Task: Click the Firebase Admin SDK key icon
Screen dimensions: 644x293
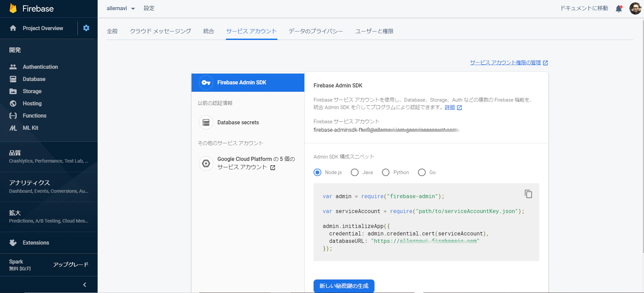Action: 206,83
